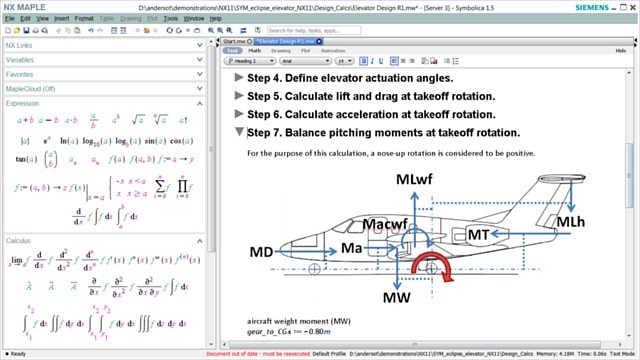Image resolution: width=640 pixels, height=360 pixels.
Task: Switch input to Text mode
Action: (232, 51)
